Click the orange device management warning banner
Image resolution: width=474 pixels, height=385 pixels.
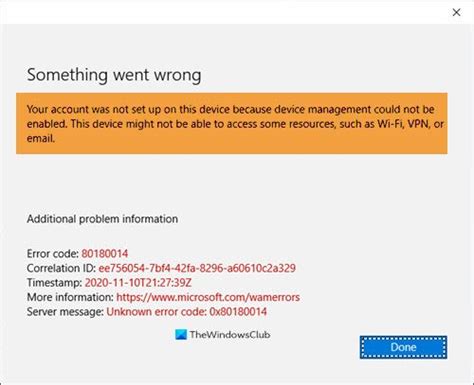232,123
